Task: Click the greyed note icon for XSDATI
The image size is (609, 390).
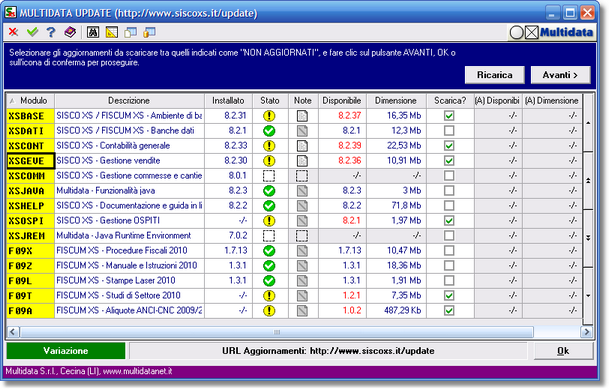Action: [302, 131]
